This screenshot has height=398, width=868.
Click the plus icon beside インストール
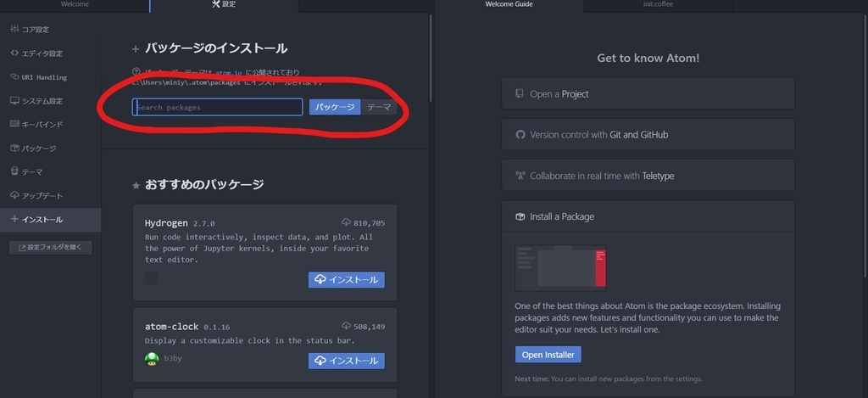coord(14,219)
